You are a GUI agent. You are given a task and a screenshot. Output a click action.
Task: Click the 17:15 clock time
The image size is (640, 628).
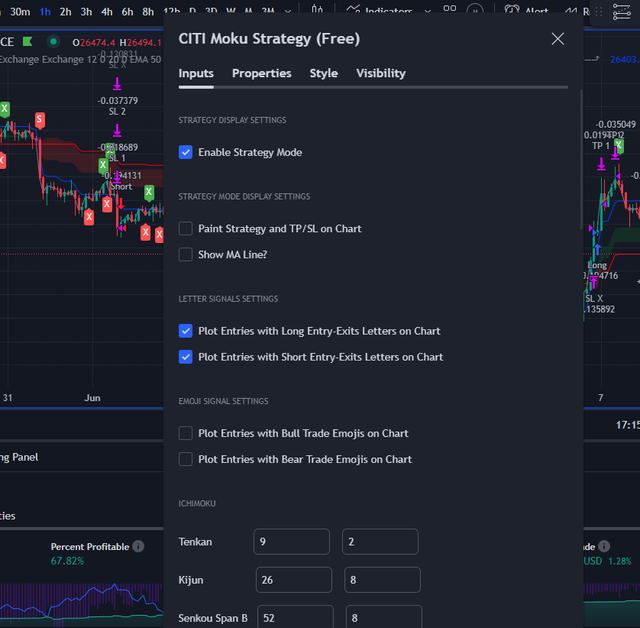[x=628, y=425]
